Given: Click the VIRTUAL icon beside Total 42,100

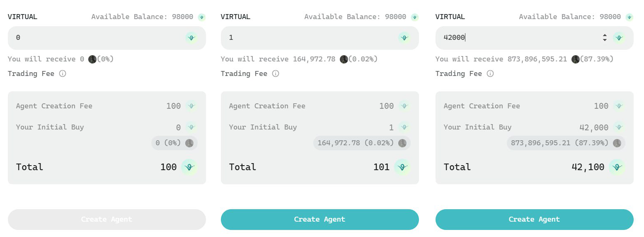Looking at the screenshot, I should click(617, 167).
